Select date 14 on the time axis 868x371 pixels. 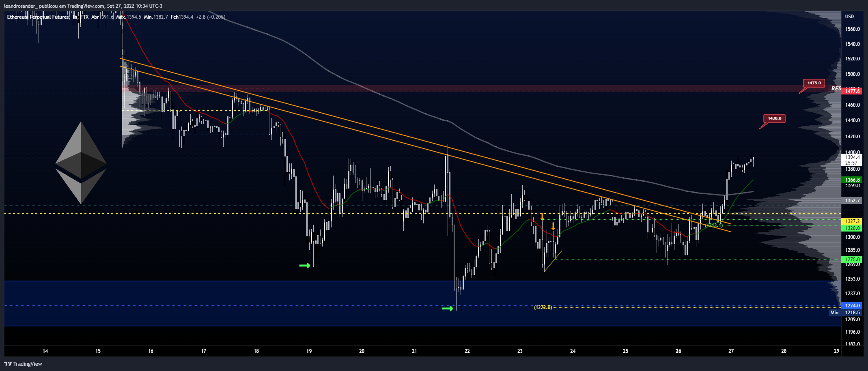(x=45, y=351)
